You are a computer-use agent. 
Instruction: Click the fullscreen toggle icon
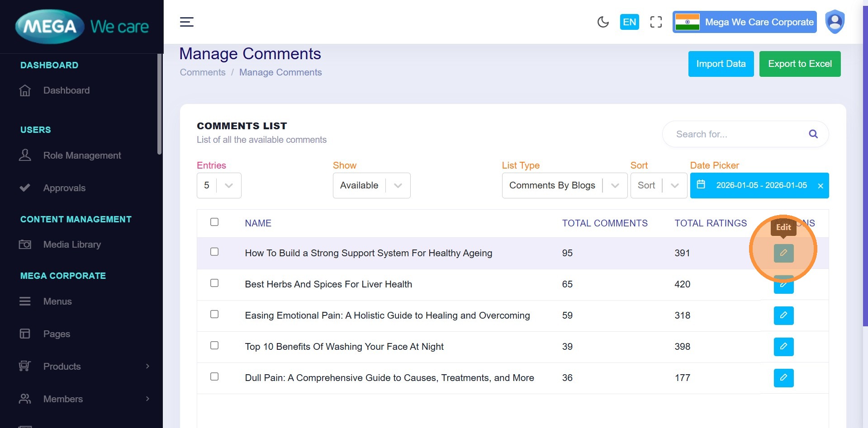click(x=656, y=22)
